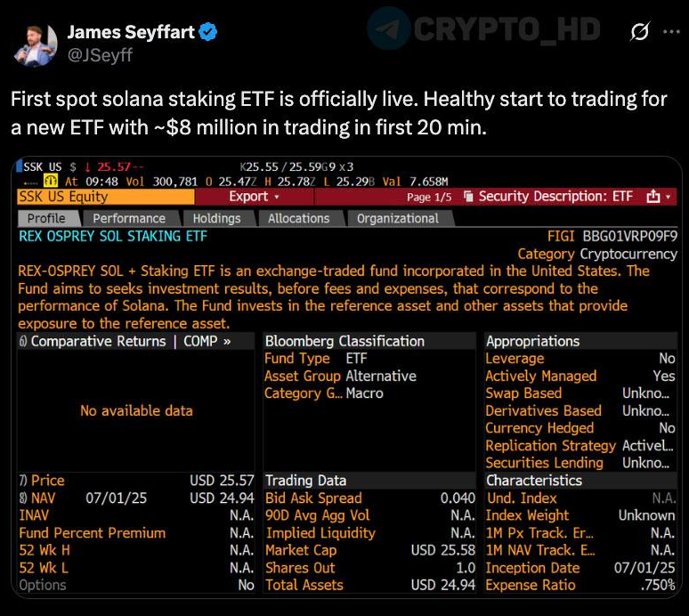Open the three-dots more options menu
Screen dimensions: 689x616
click(x=671, y=32)
